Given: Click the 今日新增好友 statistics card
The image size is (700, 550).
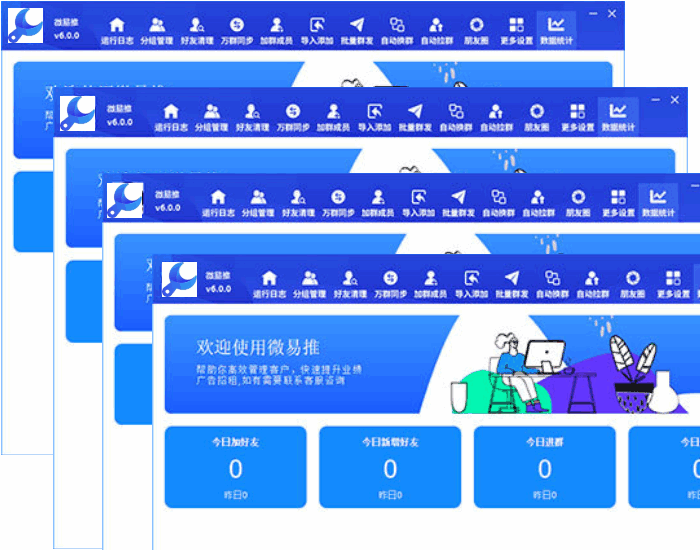Looking at the screenshot, I should click(390, 467).
